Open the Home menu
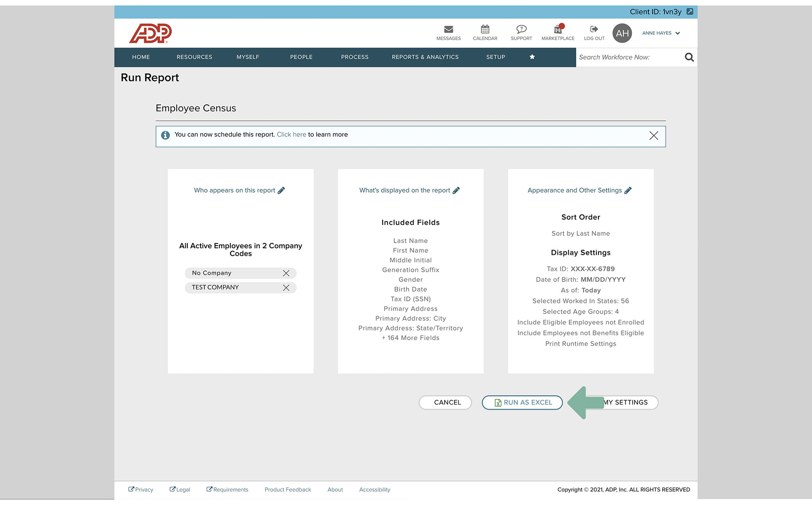The width and height of the screenshot is (812, 505). (141, 57)
